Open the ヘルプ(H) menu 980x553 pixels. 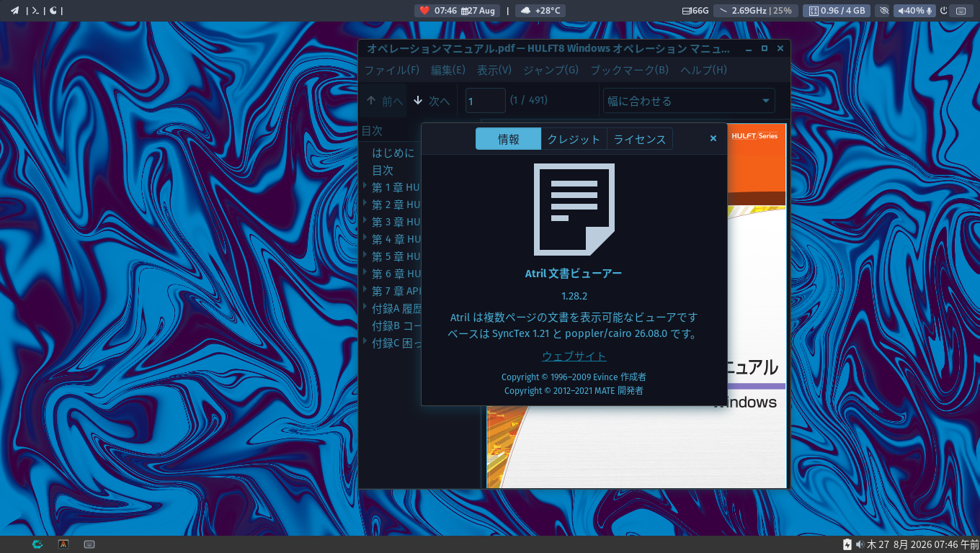tap(704, 70)
